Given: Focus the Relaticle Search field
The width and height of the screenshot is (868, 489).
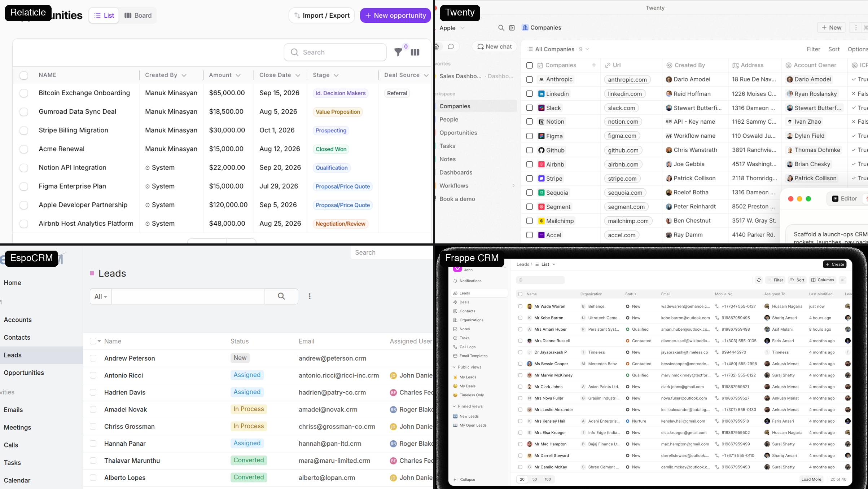Looking at the screenshot, I should point(335,52).
